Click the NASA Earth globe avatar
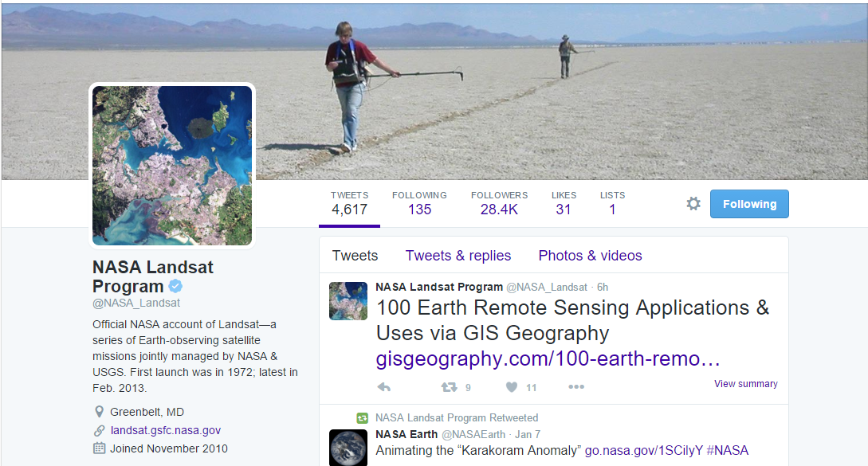 click(x=348, y=448)
